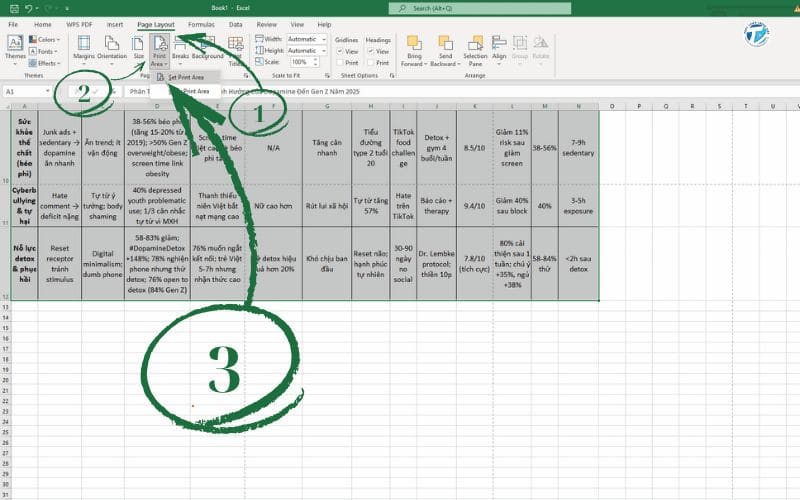800x500 pixels.
Task: Open the Width dropdown set to Automatic
Action: 306,39
